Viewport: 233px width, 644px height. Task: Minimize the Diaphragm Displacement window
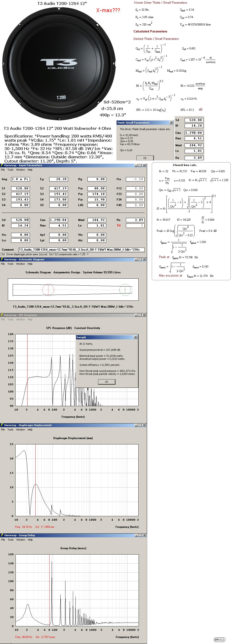coord(136,425)
